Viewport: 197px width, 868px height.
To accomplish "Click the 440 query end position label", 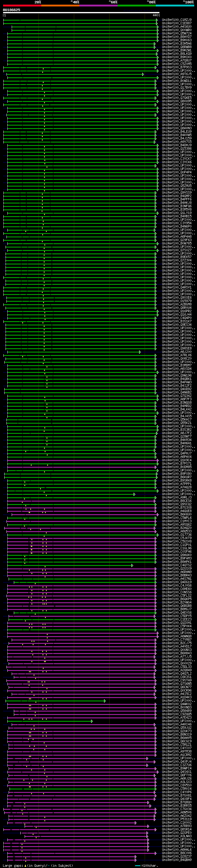I will [155, 15].
